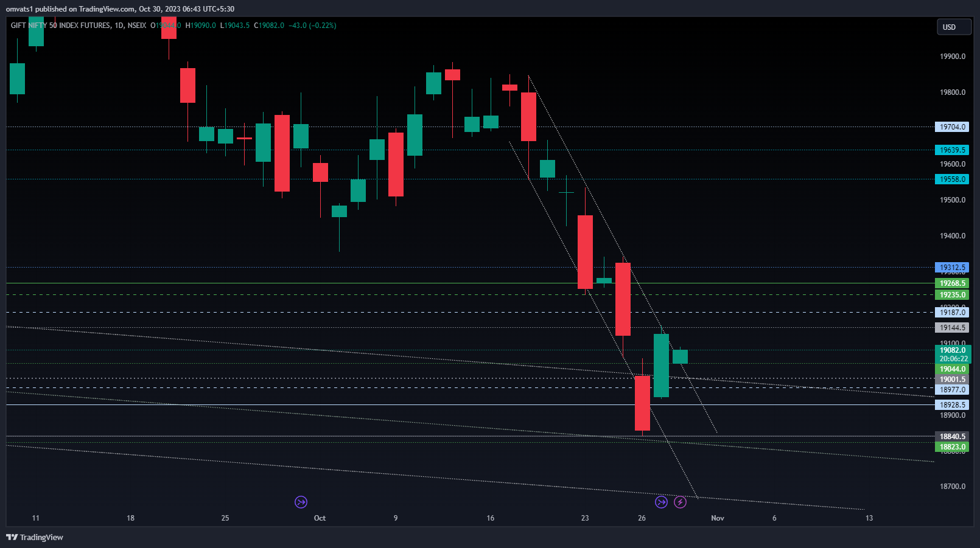Click the 19900.0 price scale value
The image size is (980, 548).
tap(953, 57)
